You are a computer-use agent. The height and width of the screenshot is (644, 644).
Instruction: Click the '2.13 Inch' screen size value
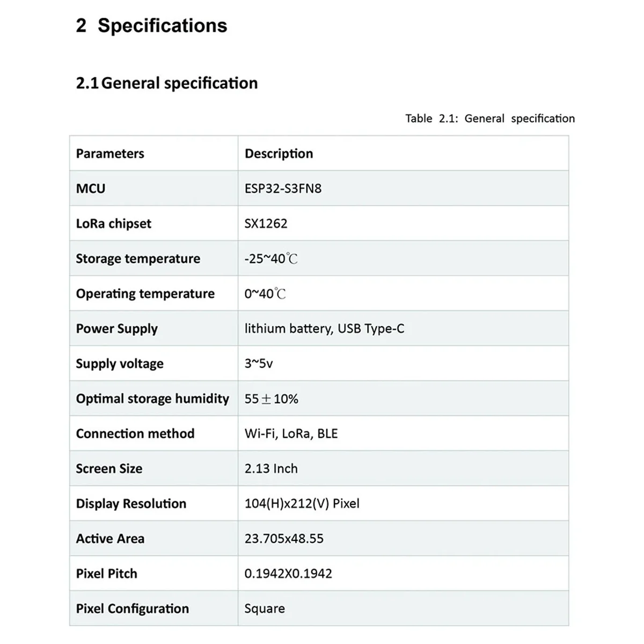(271, 469)
